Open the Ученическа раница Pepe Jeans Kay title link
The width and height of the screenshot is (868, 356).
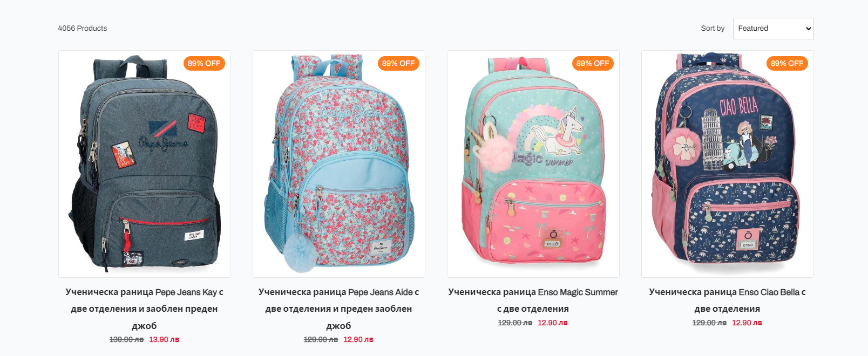pos(145,309)
